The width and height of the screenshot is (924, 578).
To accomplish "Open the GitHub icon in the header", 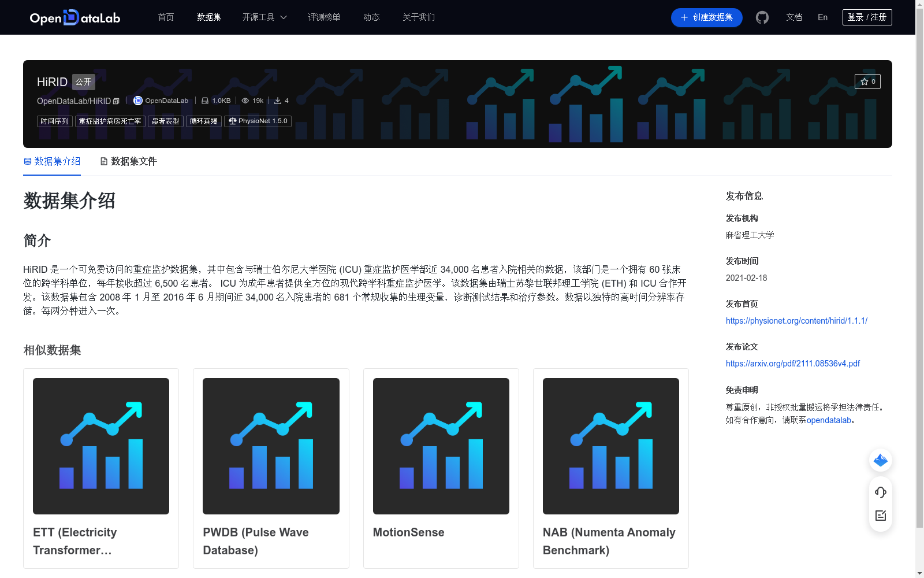I will click(x=762, y=17).
